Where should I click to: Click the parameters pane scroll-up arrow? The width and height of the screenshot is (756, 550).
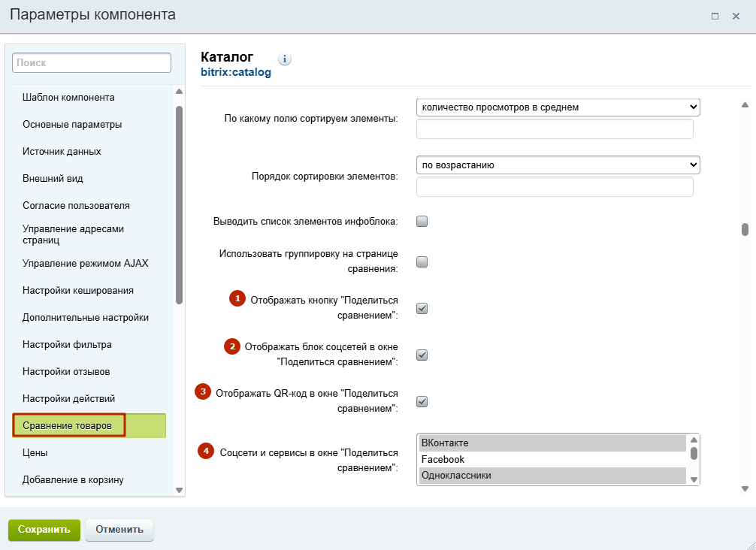[x=745, y=104]
